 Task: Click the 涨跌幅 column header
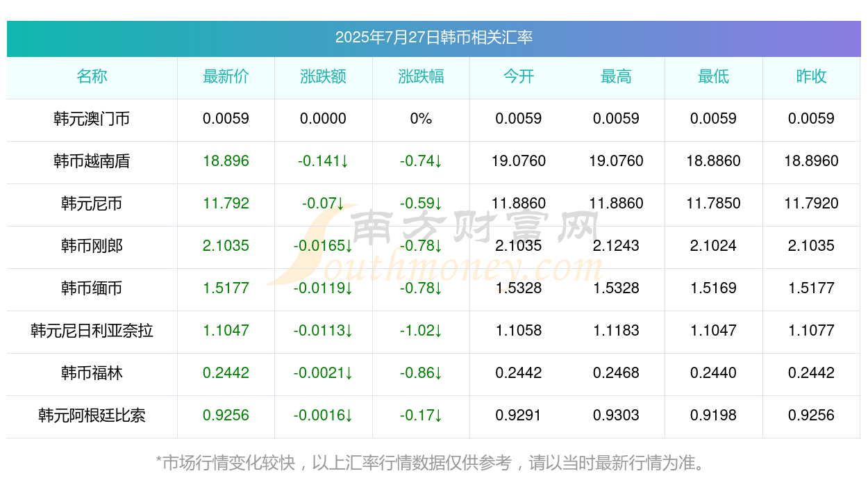[x=421, y=76]
